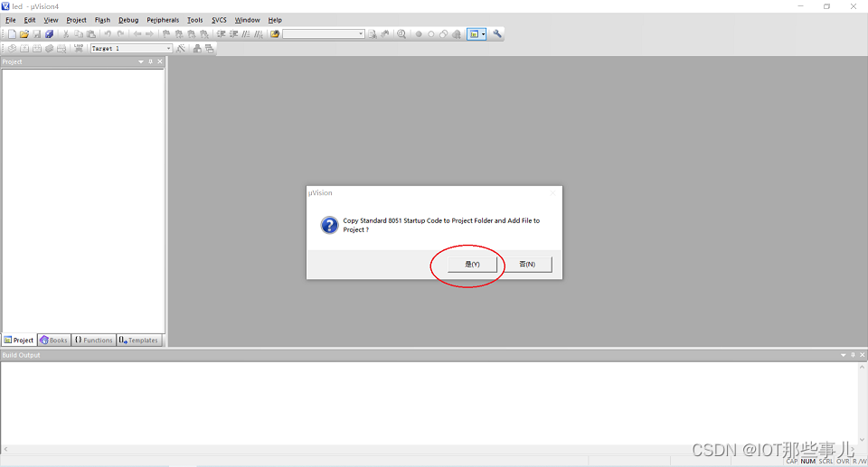Open the Project panel dropdown arrow
This screenshot has width=868, height=467.
(x=141, y=62)
